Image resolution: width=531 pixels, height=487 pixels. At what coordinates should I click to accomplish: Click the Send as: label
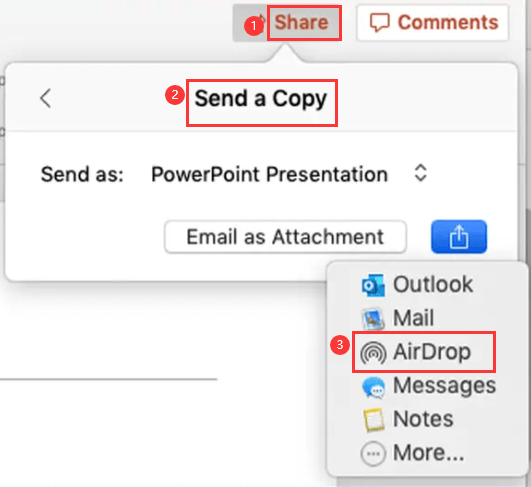[x=82, y=174]
